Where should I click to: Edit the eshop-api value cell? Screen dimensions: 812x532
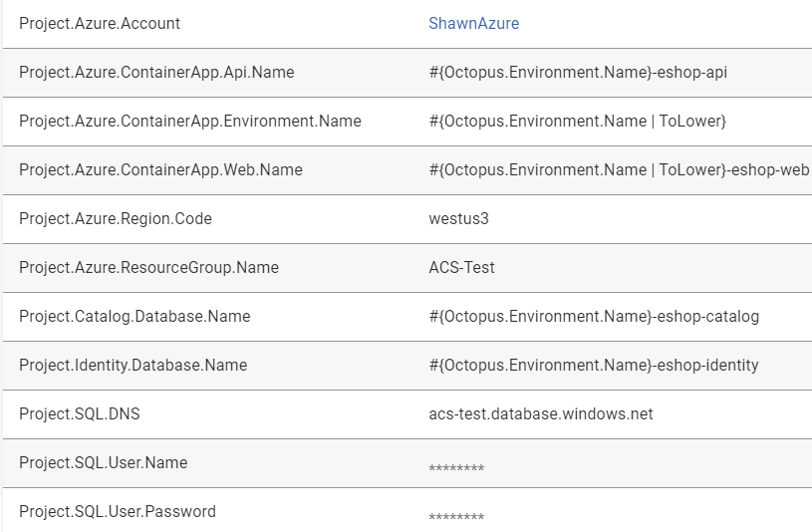[585, 72]
